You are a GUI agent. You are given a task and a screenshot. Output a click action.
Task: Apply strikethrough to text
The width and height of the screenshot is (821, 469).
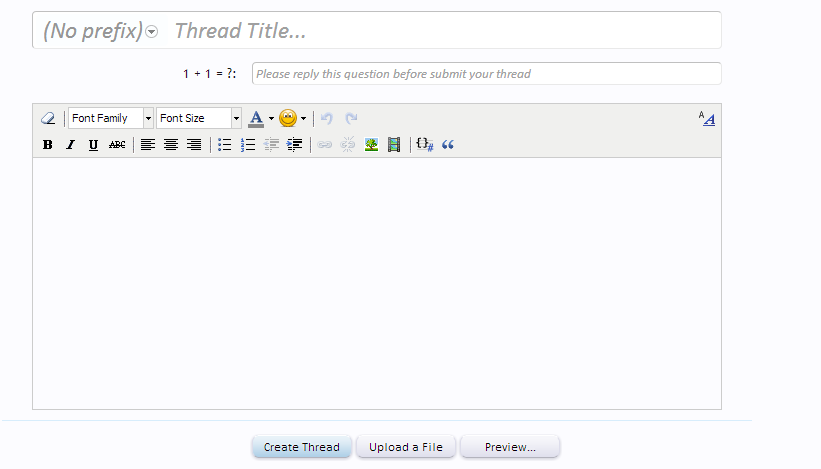[x=117, y=145]
